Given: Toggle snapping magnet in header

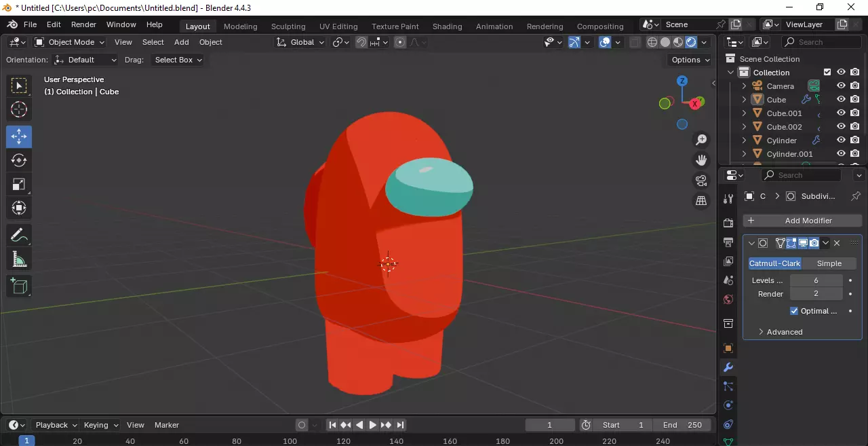Looking at the screenshot, I should (361, 42).
